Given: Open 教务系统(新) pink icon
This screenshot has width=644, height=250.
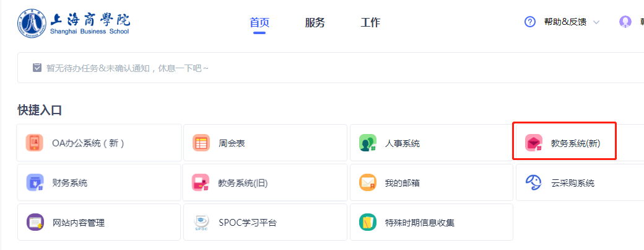Looking at the screenshot, I should coord(533,143).
